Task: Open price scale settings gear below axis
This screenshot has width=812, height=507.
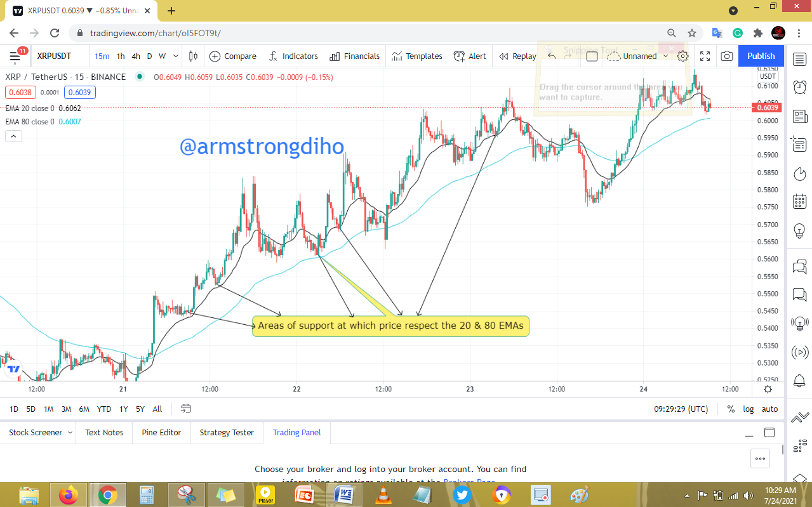Action: tap(768, 389)
